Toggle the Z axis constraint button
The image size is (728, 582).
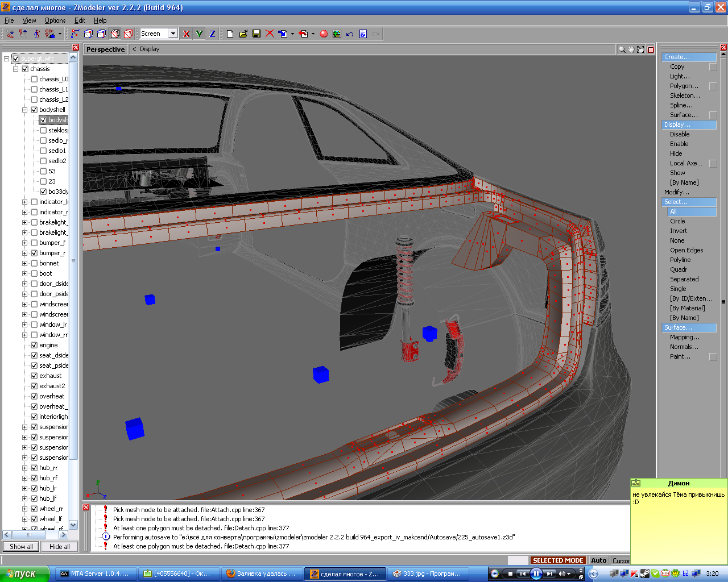coord(212,34)
